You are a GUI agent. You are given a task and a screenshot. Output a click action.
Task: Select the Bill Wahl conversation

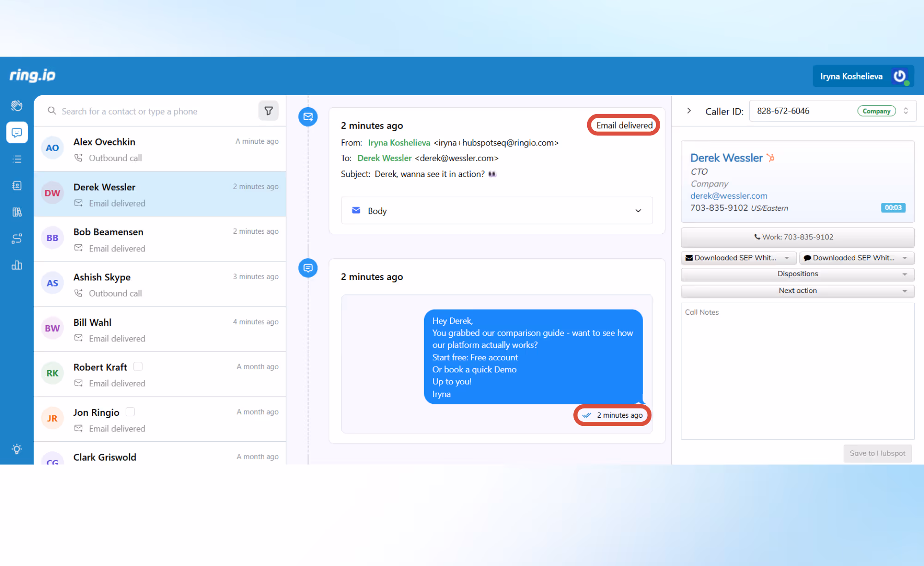tap(160, 329)
